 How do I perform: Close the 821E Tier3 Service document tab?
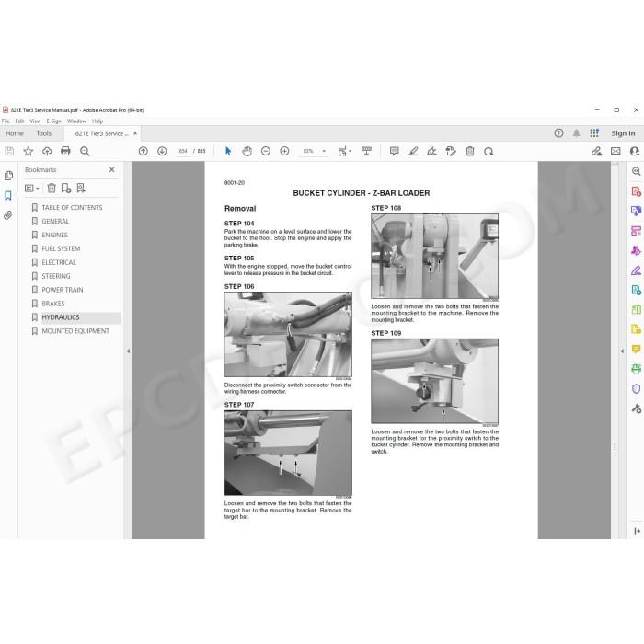(x=135, y=133)
